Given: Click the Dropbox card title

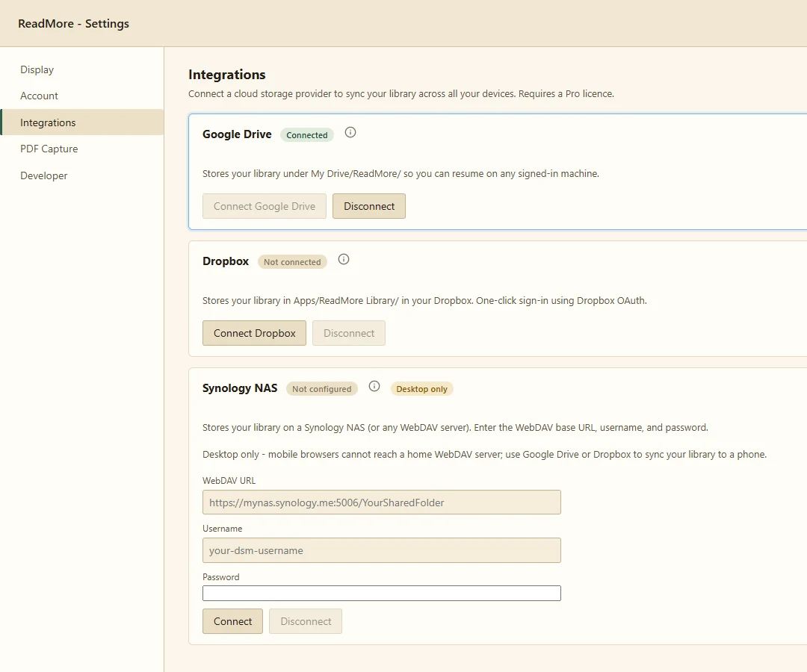Looking at the screenshot, I should pos(226,261).
